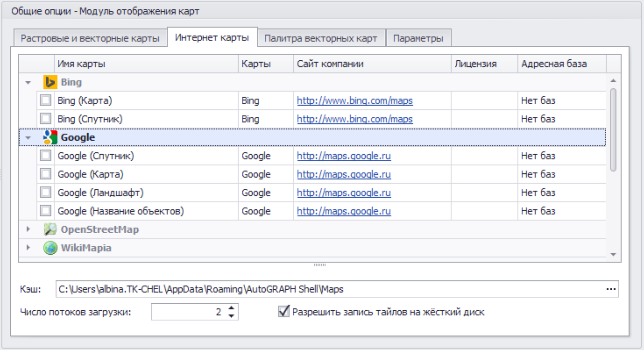Image resolution: width=644 pixels, height=350 pixels.
Task: Click the Bing logo icon
Action: [x=50, y=82]
